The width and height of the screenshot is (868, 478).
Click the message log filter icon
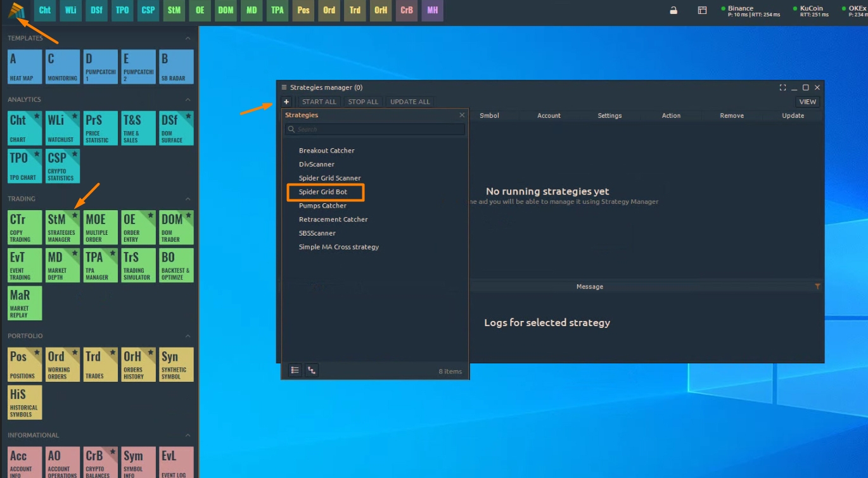tap(817, 287)
